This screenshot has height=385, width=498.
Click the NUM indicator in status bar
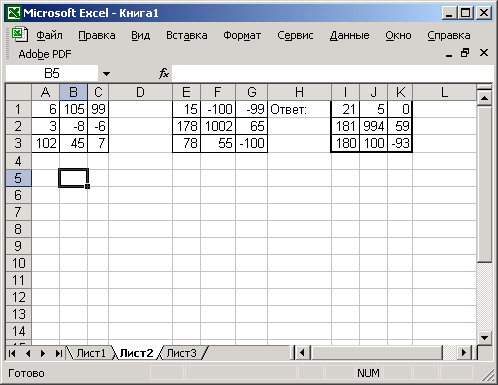[x=368, y=373]
